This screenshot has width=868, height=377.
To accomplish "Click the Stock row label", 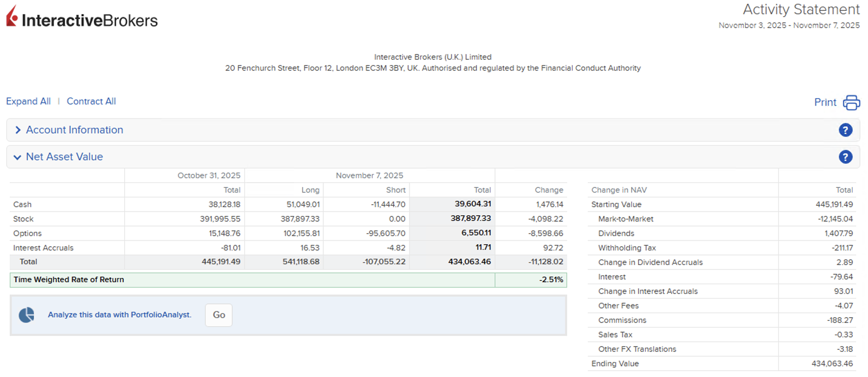I will click(23, 219).
